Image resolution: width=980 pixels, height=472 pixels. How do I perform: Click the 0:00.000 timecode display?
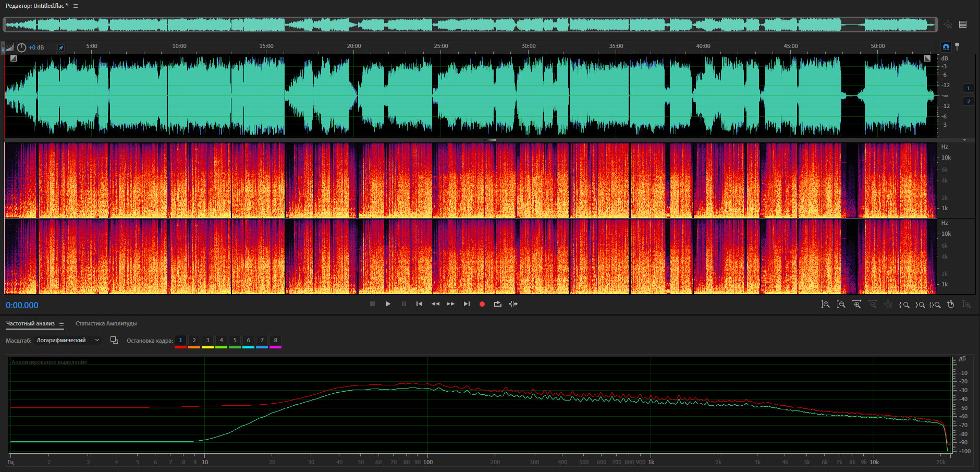point(22,306)
